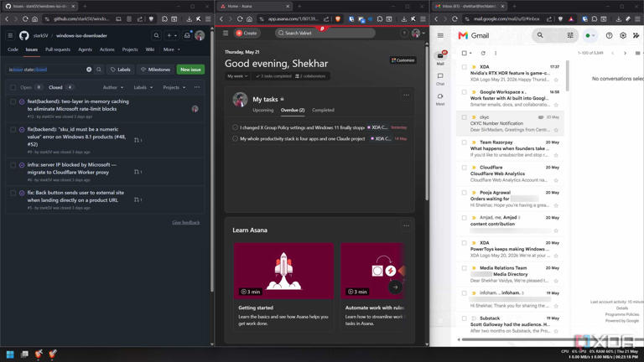This screenshot has height=362, width=644.
Task: Open Chat in Gmail sidebar
Action: coord(440,79)
